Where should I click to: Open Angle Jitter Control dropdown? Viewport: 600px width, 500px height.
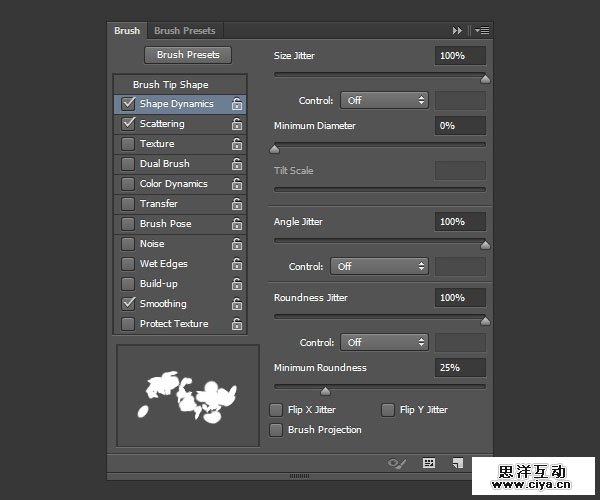click(379, 266)
